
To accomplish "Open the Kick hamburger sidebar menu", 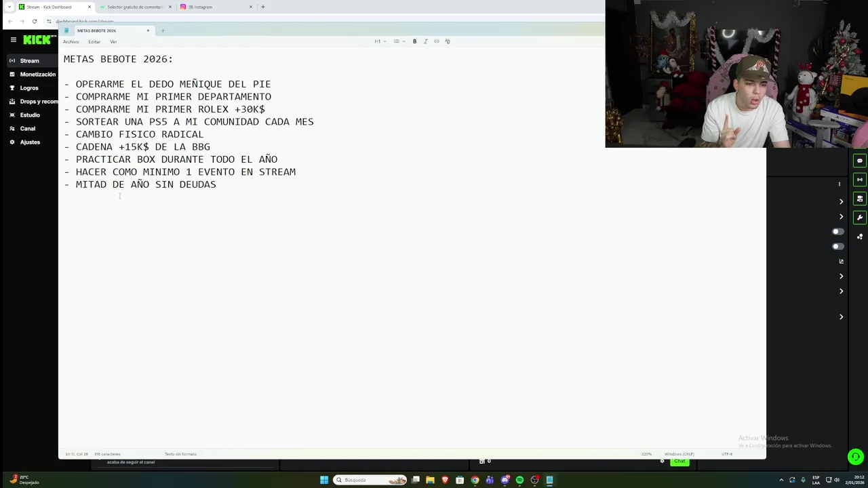I will coord(13,40).
